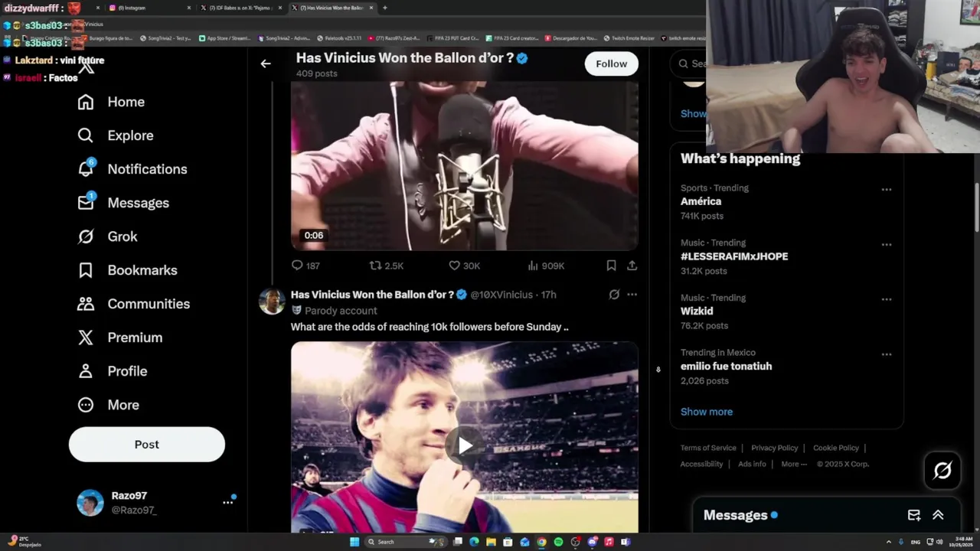Image resolution: width=980 pixels, height=551 pixels.
Task: Open the @10XVinicius handle link
Action: [x=501, y=295]
